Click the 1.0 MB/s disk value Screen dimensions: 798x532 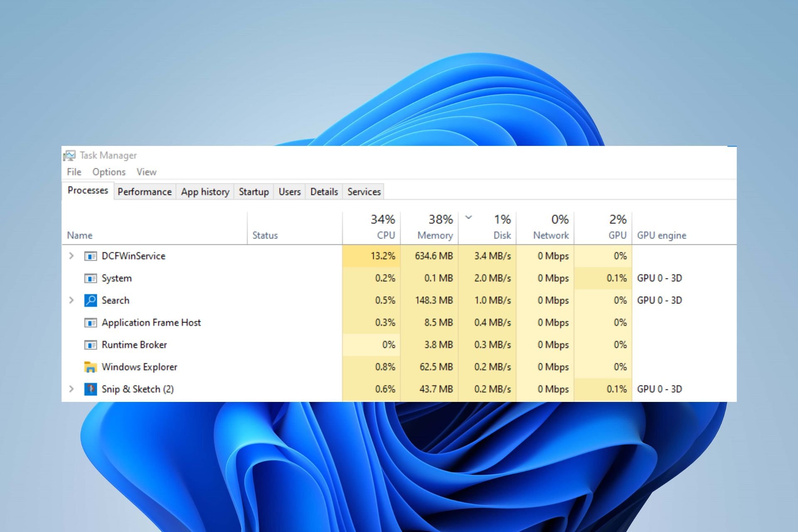[x=493, y=300]
